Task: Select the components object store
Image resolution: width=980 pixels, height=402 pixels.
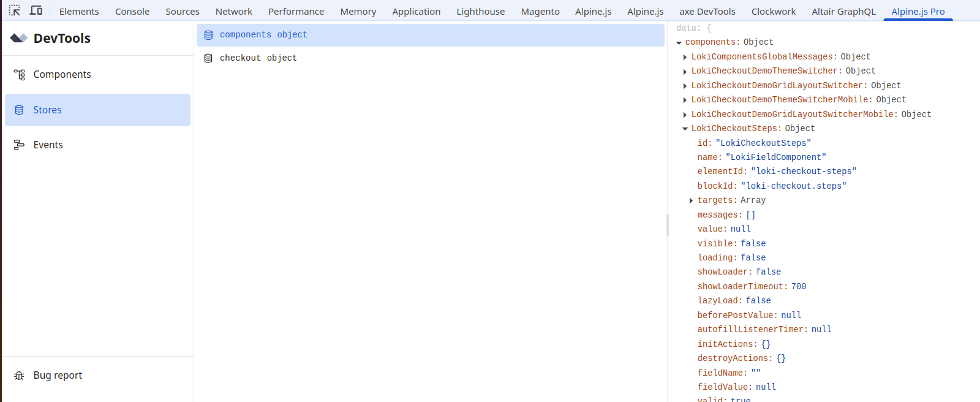Action: [431, 35]
